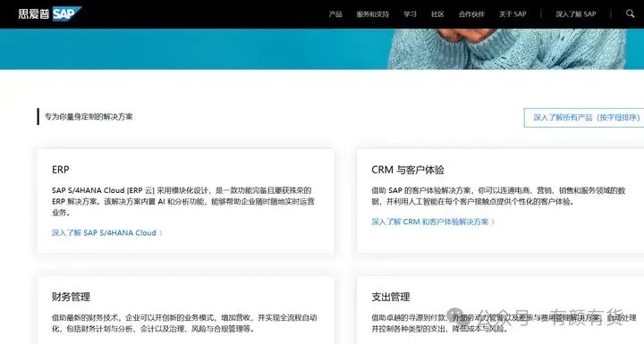Click chevron after CRM solutions link
644x344 pixels.
tap(493, 222)
